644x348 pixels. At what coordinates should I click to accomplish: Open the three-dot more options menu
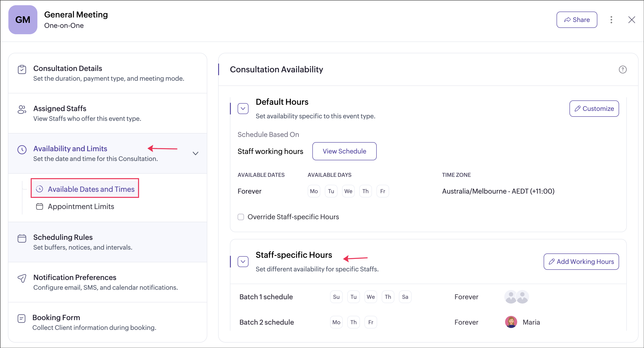tap(611, 20)
